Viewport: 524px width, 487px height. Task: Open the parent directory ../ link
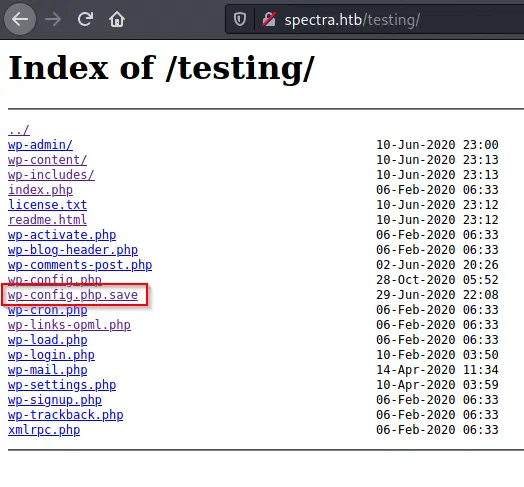point(19,130)
